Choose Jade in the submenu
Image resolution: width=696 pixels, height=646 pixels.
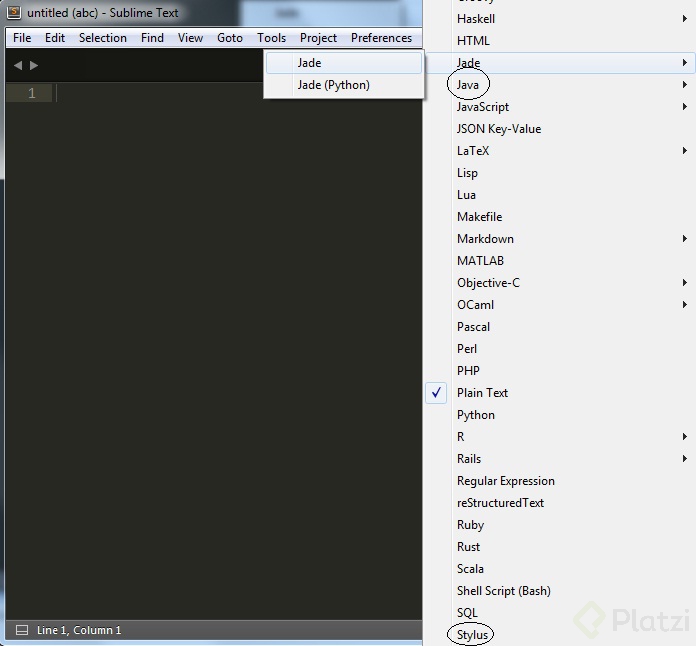pos(344,63)
